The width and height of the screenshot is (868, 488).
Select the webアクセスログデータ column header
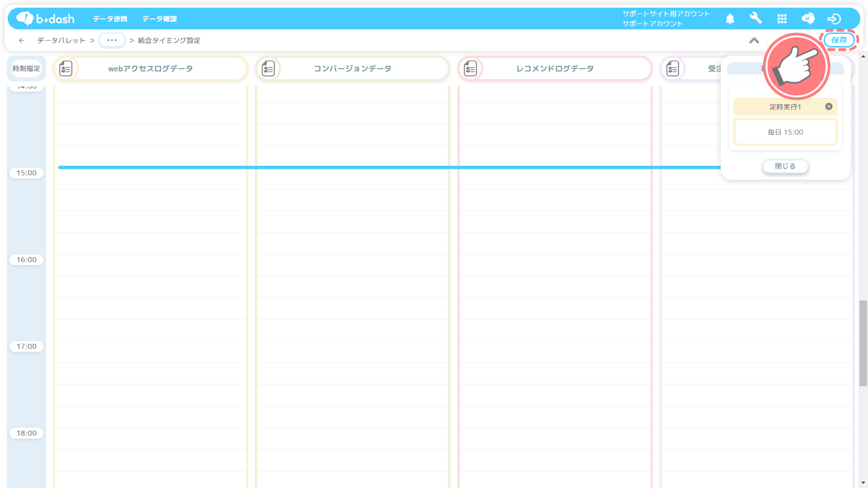click(x=151, y=68)
